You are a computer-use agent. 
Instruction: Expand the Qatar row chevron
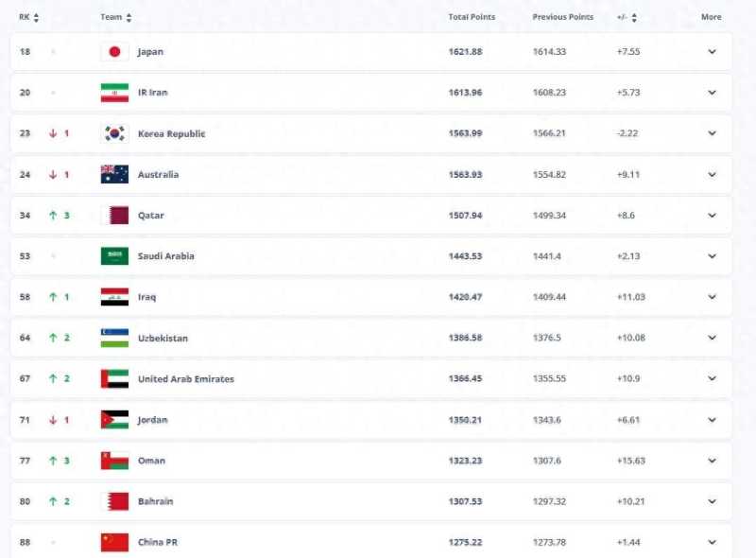[712, 216]
